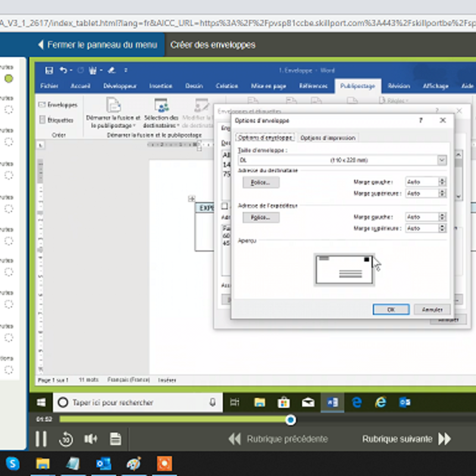Screen dimensions: 476x476
Task: Click table move handle in Word document
Action: (192, 199)
